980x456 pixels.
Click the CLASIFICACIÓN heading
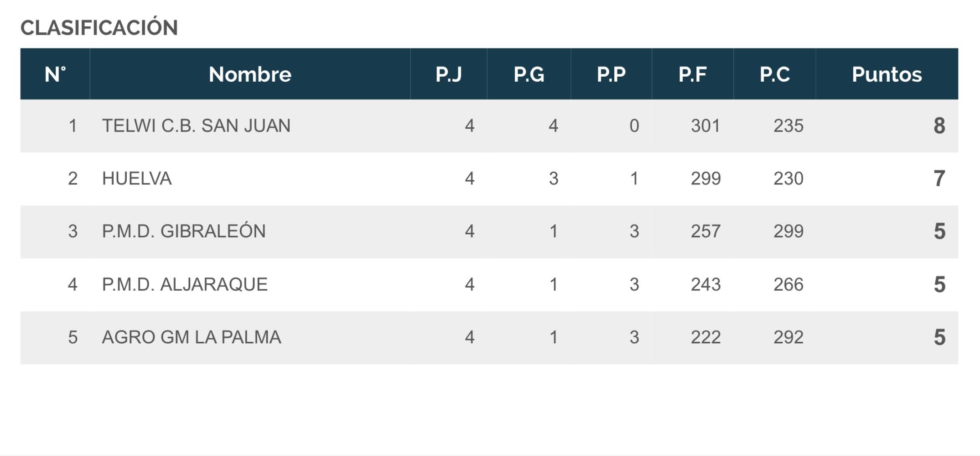point(99,27)
